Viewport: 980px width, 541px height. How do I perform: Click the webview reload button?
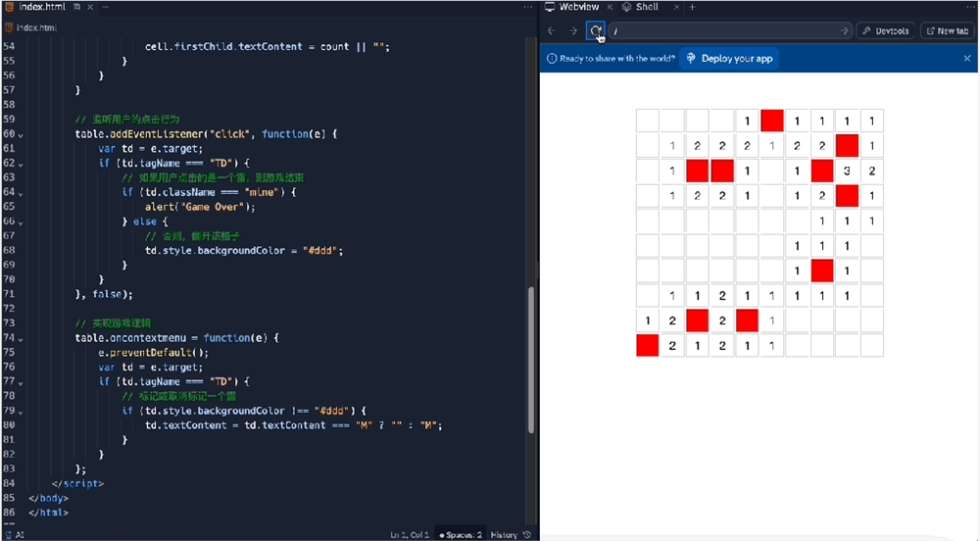pos(595,30)
